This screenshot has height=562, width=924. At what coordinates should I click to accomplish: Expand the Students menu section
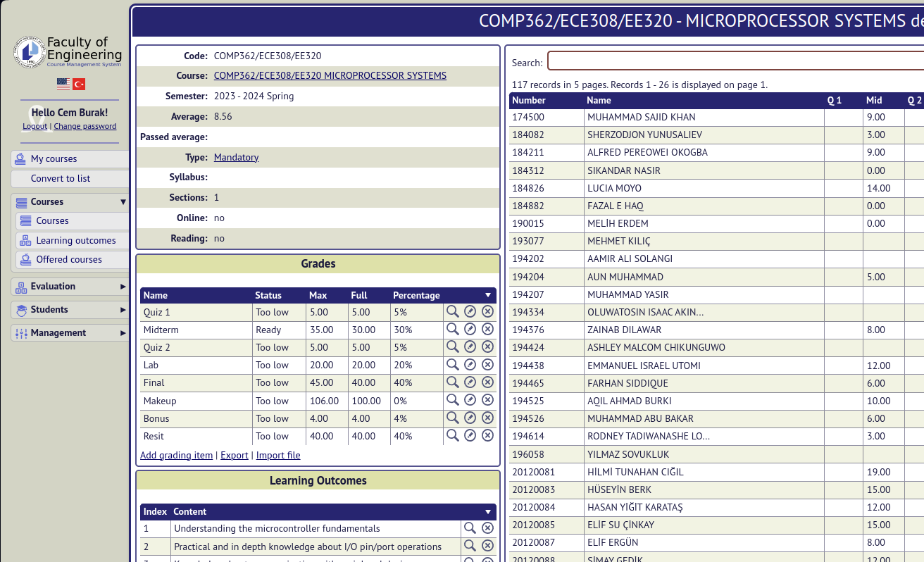tap(123, 310)
